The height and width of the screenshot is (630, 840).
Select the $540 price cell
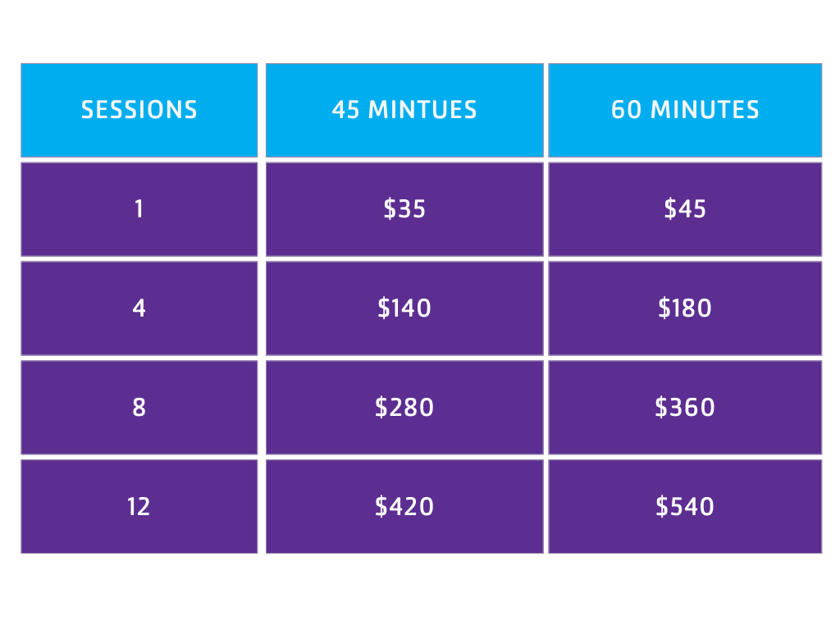(x=685, y=507)
